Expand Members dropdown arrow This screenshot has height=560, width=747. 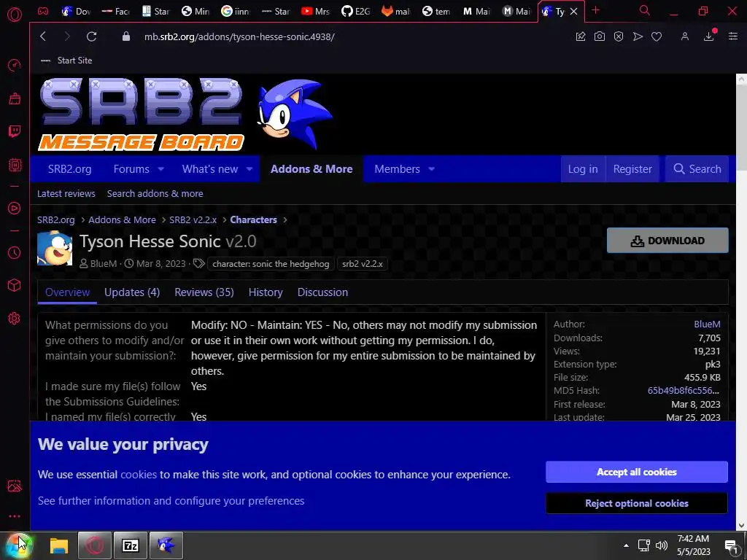coord(432,169)
